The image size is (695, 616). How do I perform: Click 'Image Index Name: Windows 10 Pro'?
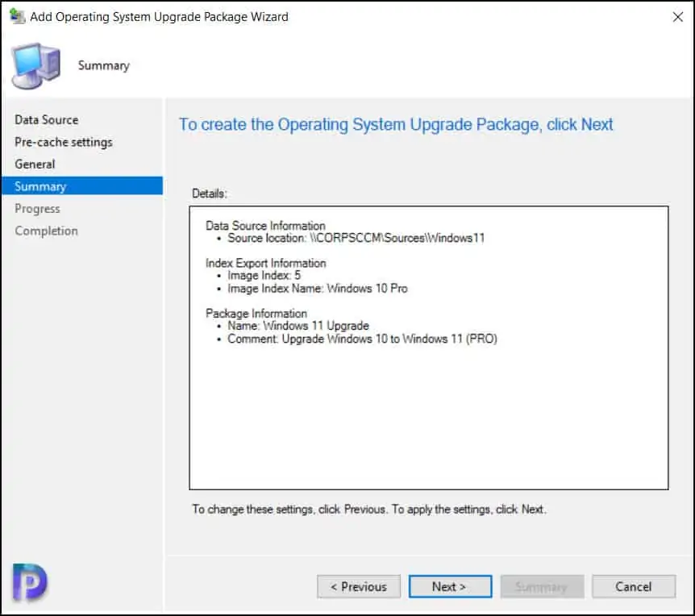click(318, 289)
